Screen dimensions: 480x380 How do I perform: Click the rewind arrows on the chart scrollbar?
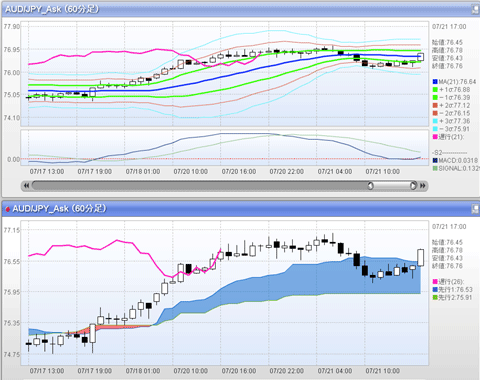point(26,186)
